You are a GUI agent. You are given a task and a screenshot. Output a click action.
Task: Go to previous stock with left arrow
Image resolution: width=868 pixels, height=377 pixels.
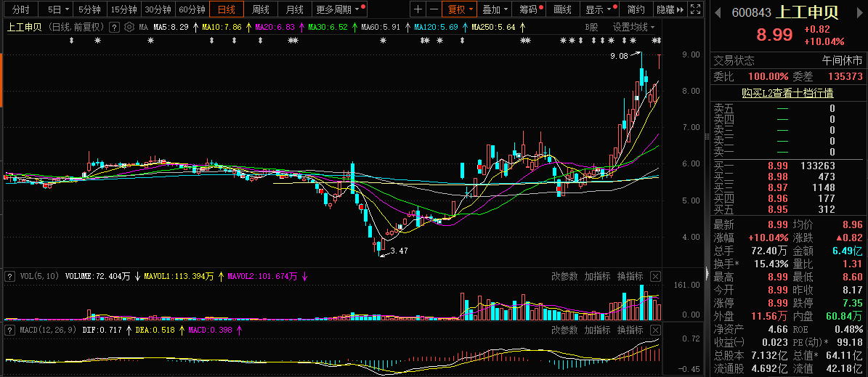[x=718, y=12]
